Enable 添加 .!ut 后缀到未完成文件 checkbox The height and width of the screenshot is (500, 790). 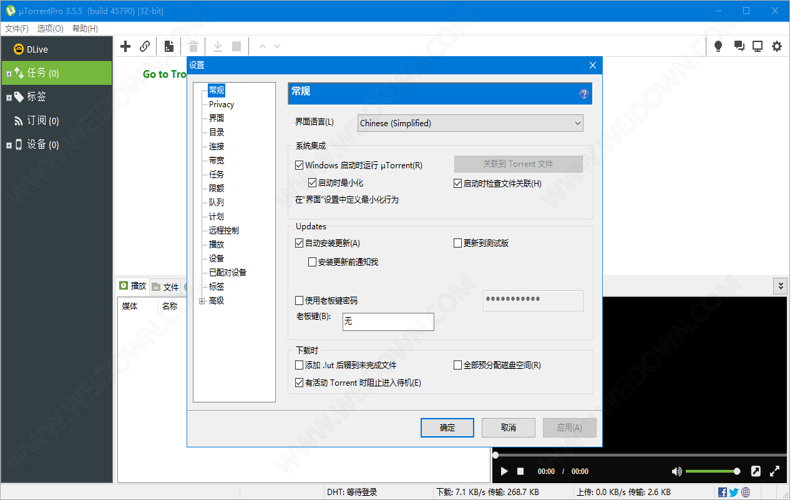(x=299, y=364)
